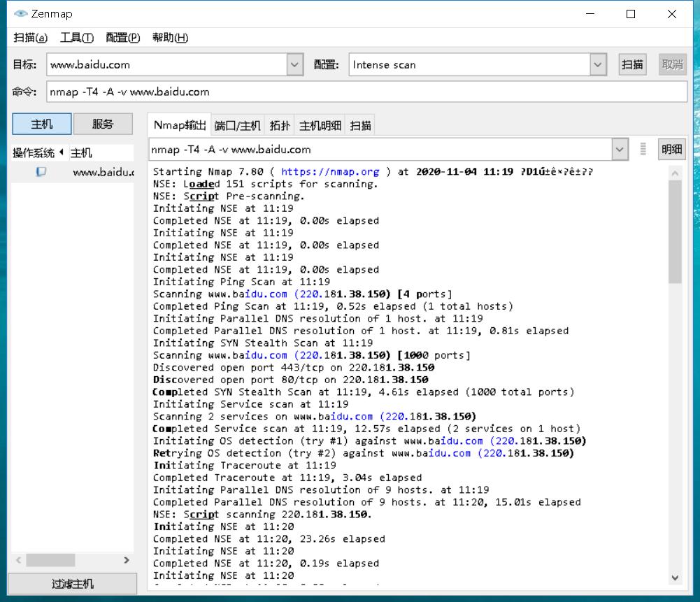Click the output options lines icon

click(x=643, y=149)
